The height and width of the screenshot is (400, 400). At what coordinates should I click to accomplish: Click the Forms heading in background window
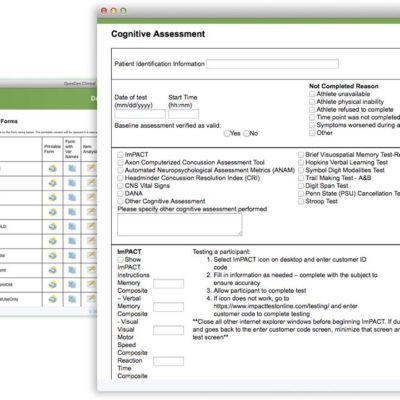(9, 121)
